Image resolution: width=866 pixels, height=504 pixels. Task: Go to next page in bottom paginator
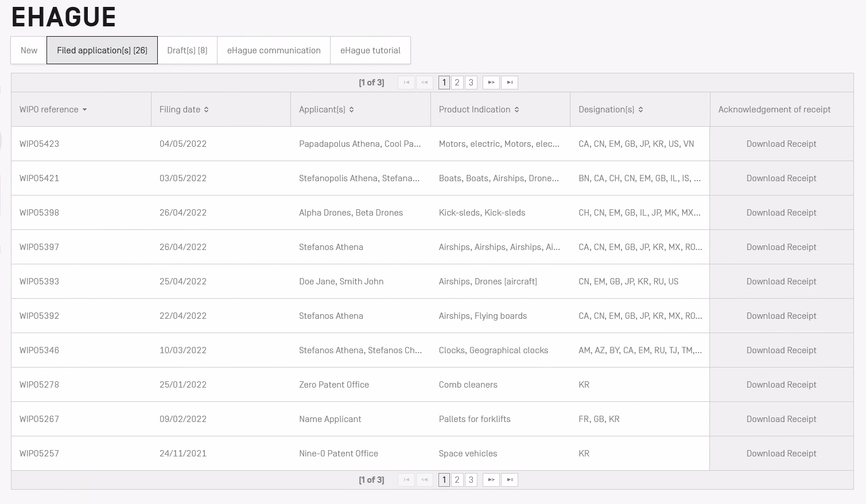491,480
